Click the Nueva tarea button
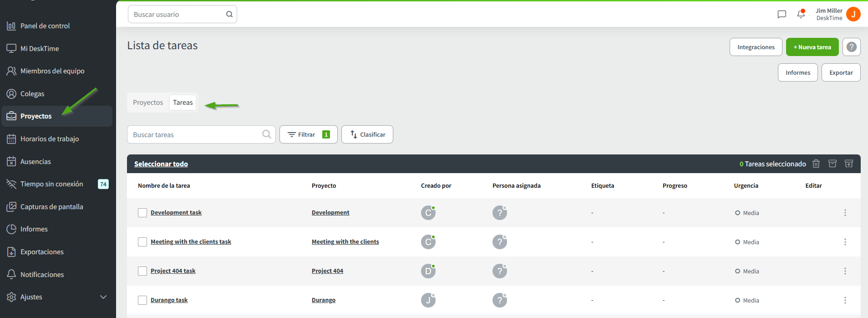Viewport: 868px width, 318px height. pyautogui.click(x=812, y=47)
